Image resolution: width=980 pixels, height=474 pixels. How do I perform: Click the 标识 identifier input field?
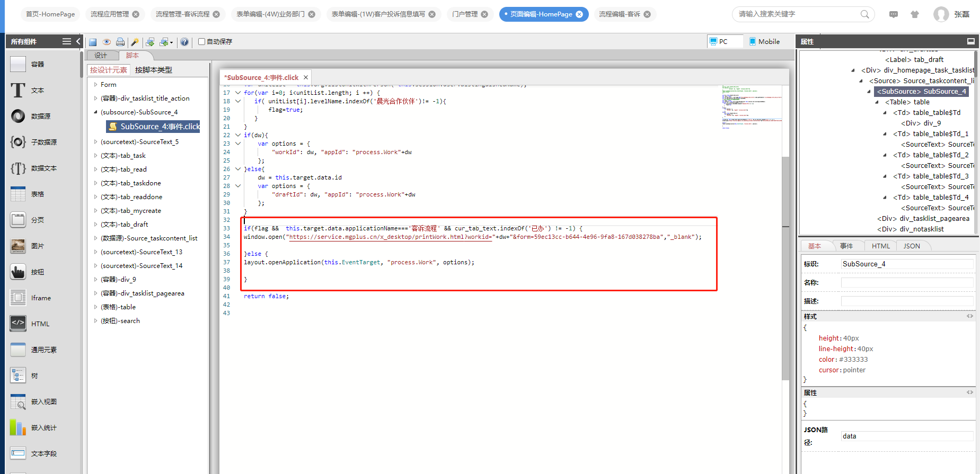[907, 264]
